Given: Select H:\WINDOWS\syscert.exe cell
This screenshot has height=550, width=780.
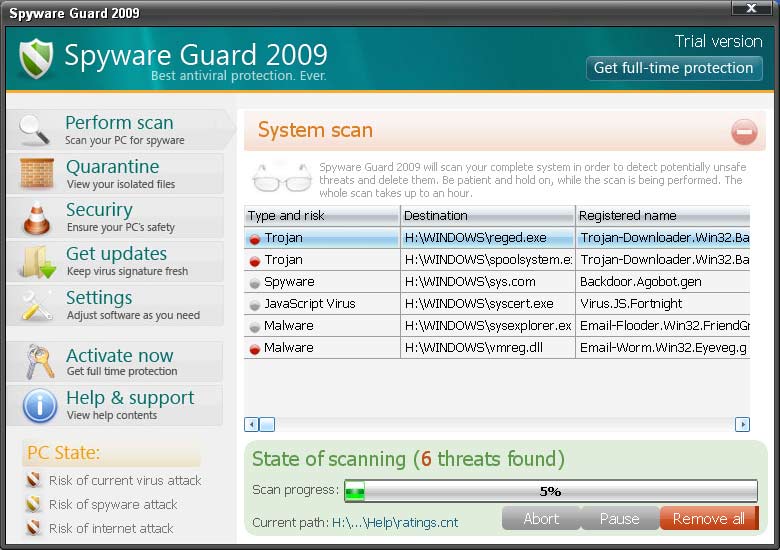Looking at the screenshot, I should click(488, 303).
